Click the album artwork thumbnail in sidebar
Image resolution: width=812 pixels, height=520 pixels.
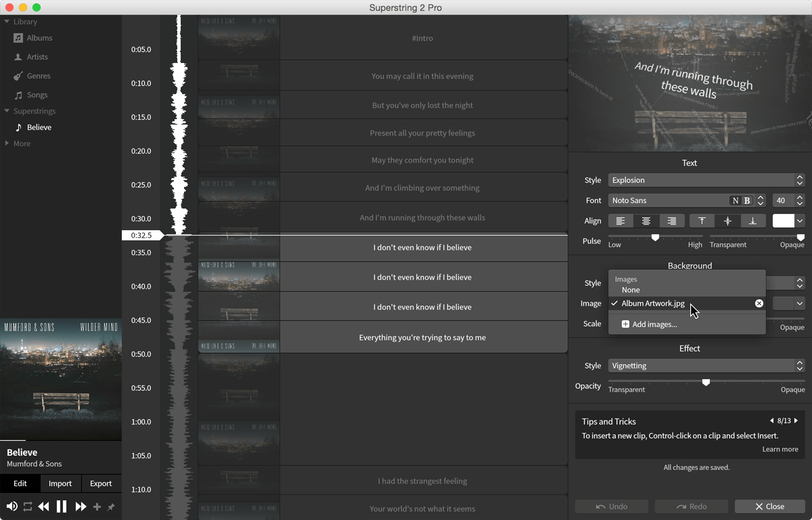(x=61, y=379)
